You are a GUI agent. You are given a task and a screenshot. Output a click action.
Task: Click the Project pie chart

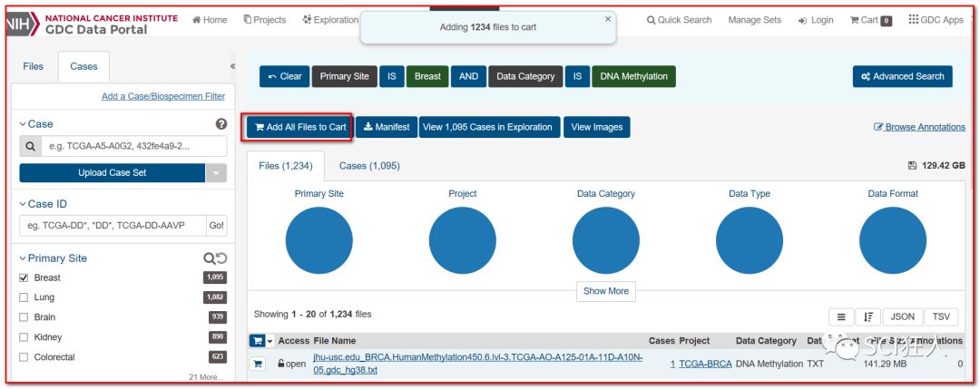click(463, 240)
